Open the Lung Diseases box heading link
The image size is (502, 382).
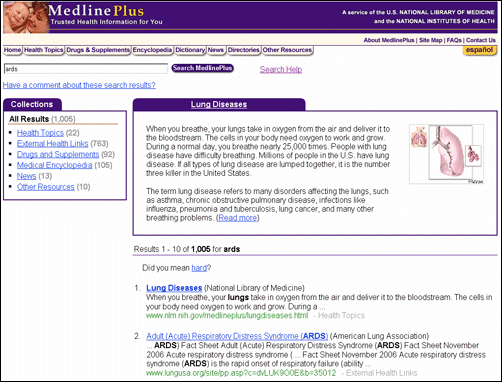tap(219, 104)
